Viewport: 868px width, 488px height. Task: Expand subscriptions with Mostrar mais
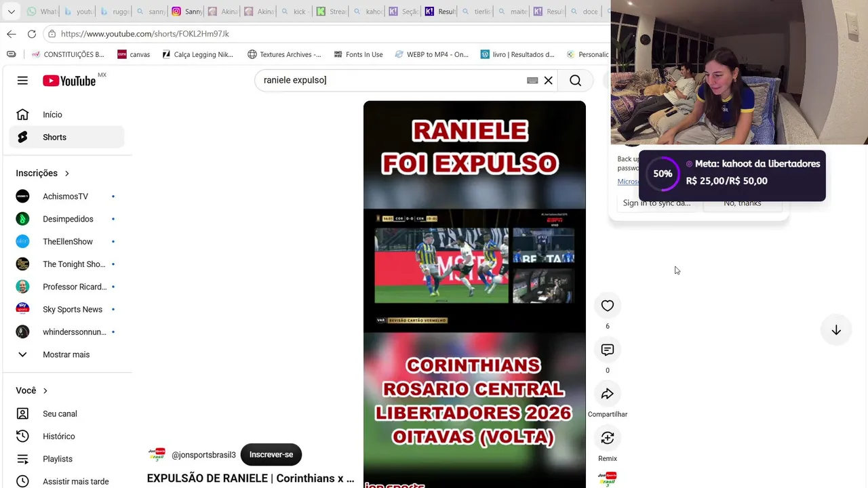pyautogui.click(x=66, y=354)
